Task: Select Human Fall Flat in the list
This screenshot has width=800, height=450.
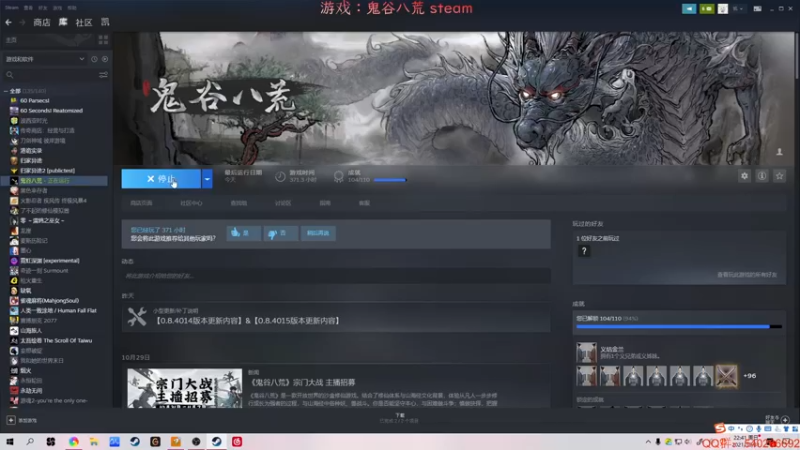Action: point(58,310)
